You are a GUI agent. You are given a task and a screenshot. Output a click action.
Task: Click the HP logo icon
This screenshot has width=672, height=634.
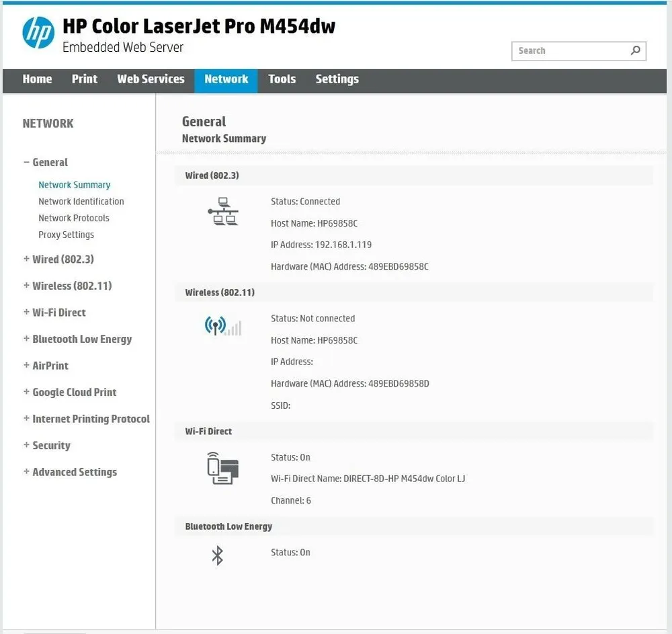point(38,32)
